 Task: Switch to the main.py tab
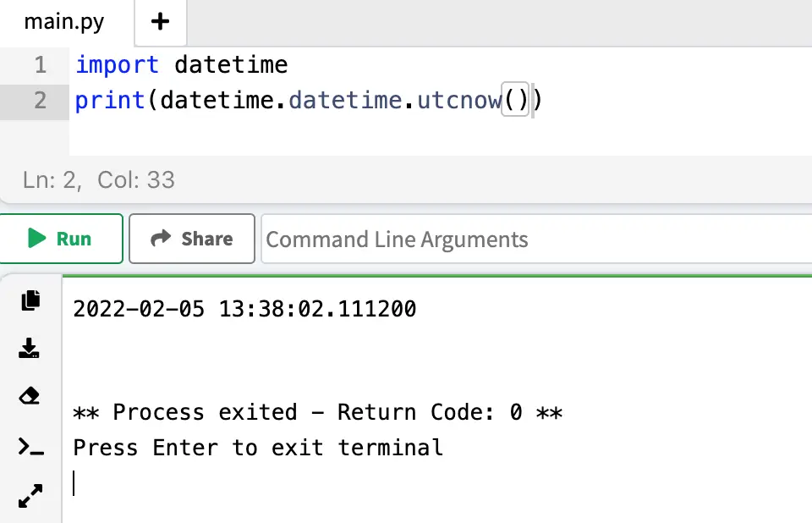click(x=64, y=23)
